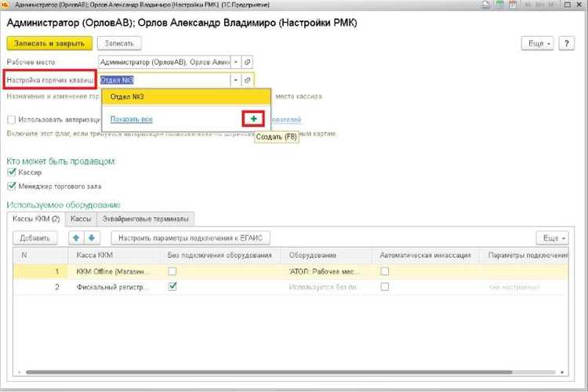Viewport: 588px width, 392px height.
Task: Select the Фискальный регистр cell
Action: 114,287
